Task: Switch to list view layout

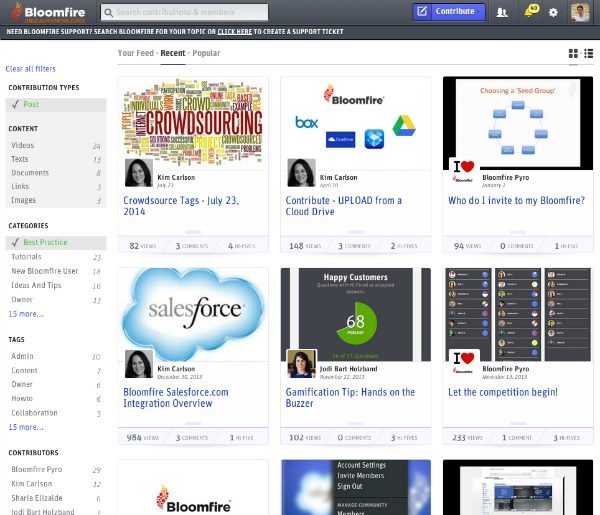Action: click(589, 54)
